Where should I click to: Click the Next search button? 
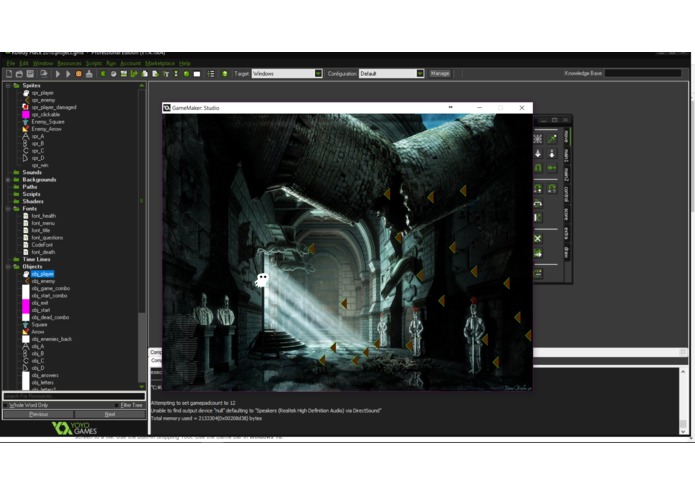coord(110,414)
